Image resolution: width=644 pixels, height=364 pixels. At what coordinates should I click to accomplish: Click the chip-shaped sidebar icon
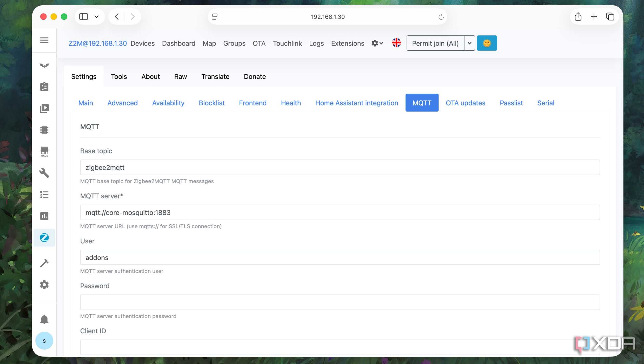44,130
